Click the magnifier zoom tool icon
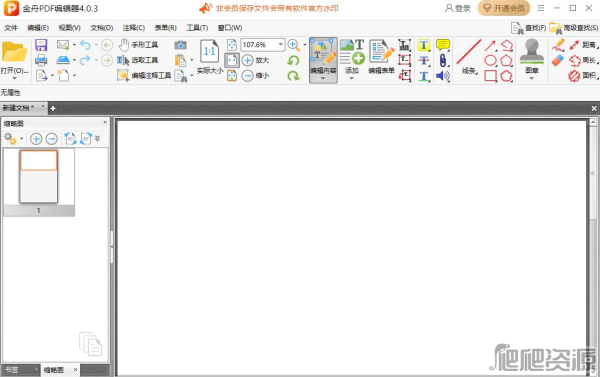The image size is (600, 377). [x=293, y=45]
